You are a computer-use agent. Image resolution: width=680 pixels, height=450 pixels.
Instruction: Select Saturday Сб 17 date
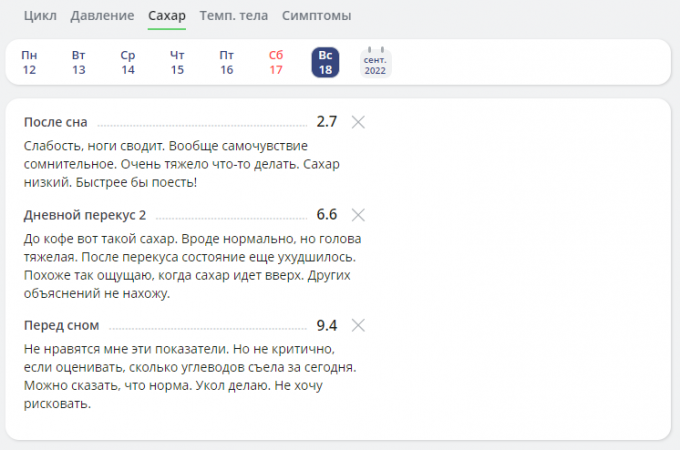(276, 62)
